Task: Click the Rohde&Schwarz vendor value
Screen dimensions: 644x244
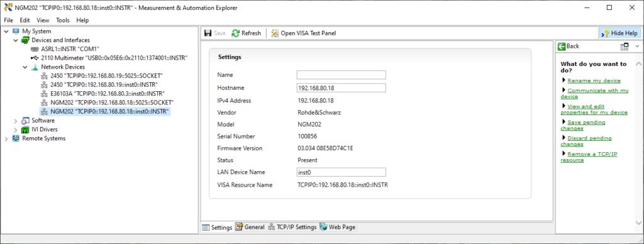Action: point(318,112)
